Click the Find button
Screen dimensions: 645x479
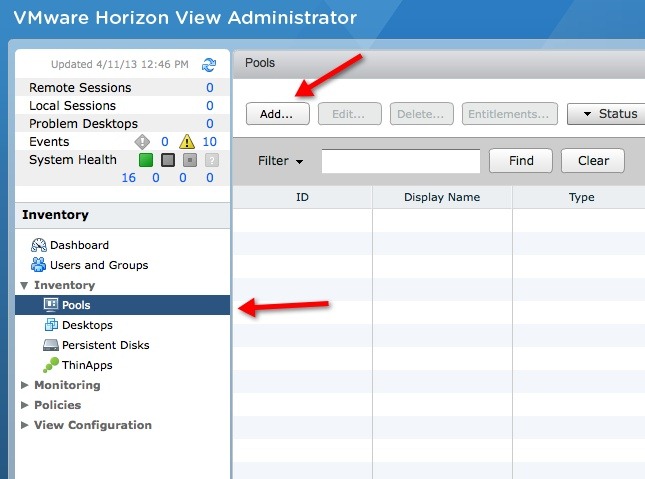coord(520,161)
